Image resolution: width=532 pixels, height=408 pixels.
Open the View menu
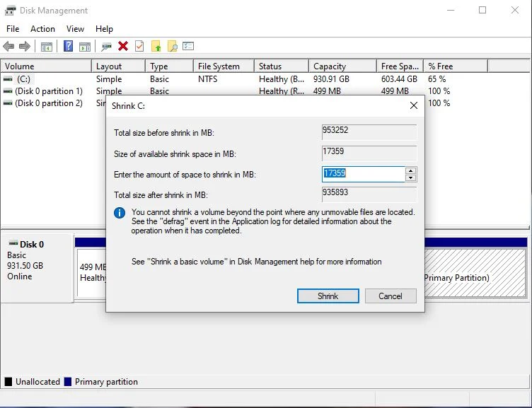tap(75, 29)
